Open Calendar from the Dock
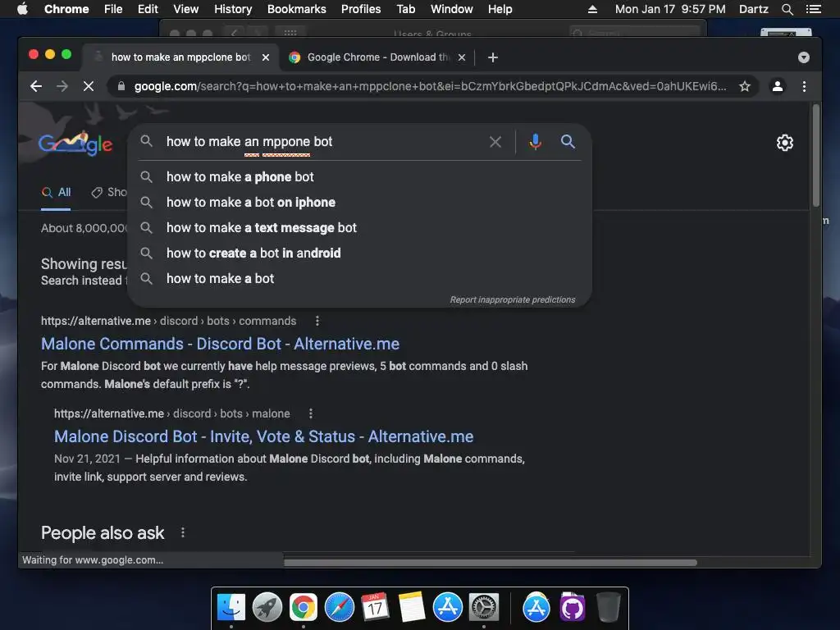This screenshot has height=630, width=840. click(375, 608)
